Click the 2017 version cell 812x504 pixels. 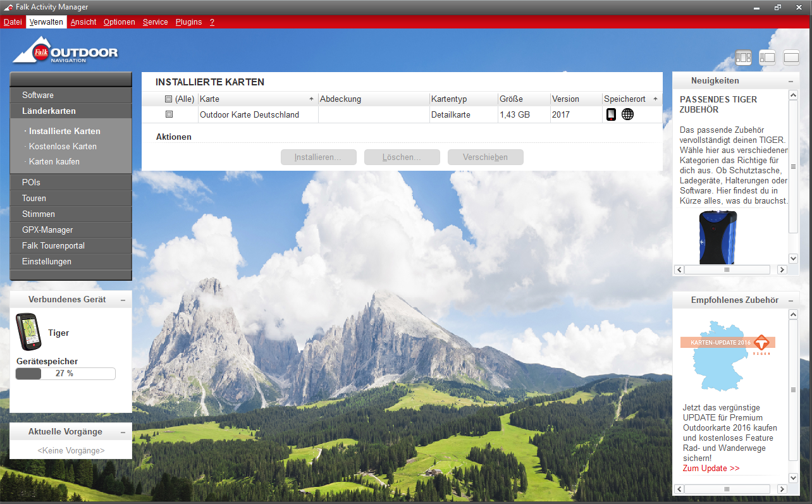pos(561,114)
